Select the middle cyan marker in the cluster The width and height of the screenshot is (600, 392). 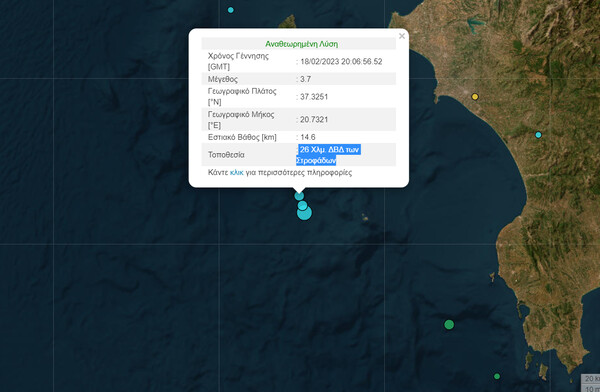click(302, 206)
